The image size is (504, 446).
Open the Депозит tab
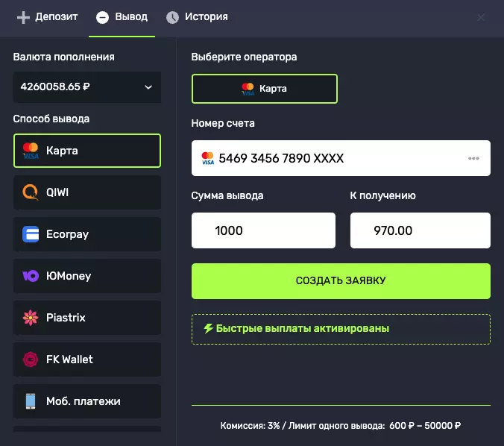(47, 16)
